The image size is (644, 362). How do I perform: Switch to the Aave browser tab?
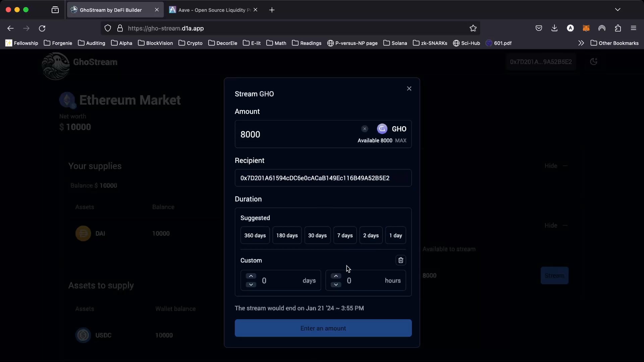pyautogui.click(x=214, y=10)
